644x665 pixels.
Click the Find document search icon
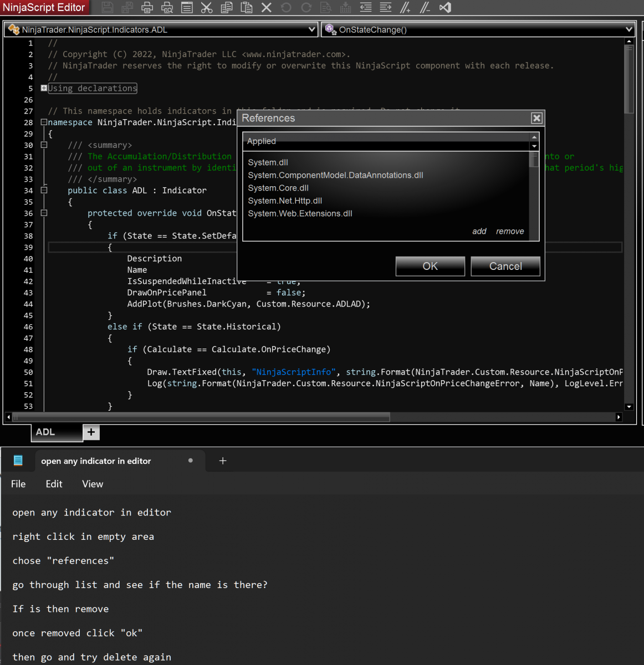point(326,8)
